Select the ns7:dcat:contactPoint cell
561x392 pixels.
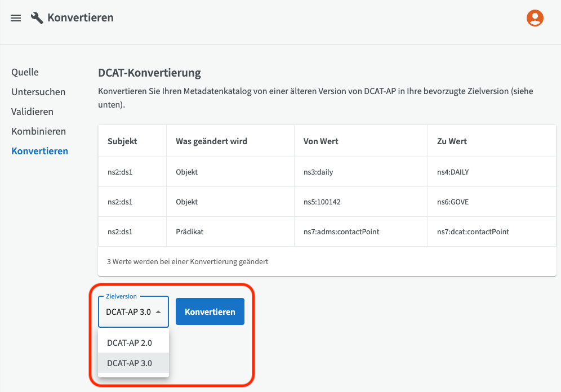[x=473, y=231]
